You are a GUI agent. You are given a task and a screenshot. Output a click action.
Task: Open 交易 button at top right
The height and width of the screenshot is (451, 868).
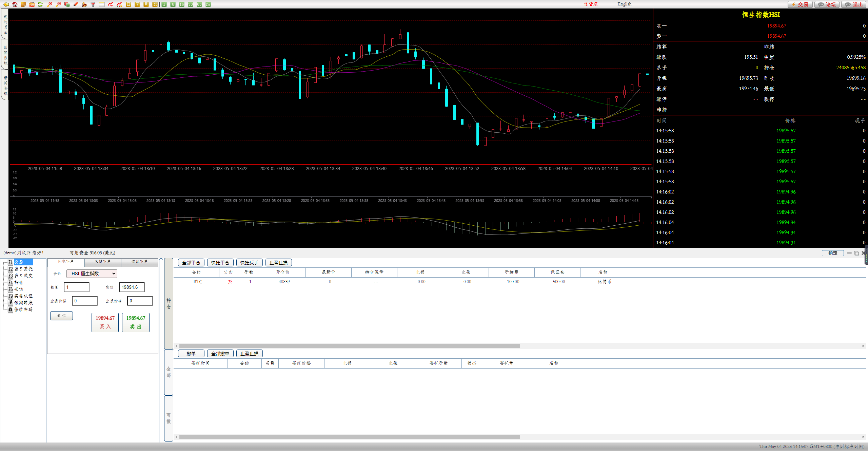800,4
